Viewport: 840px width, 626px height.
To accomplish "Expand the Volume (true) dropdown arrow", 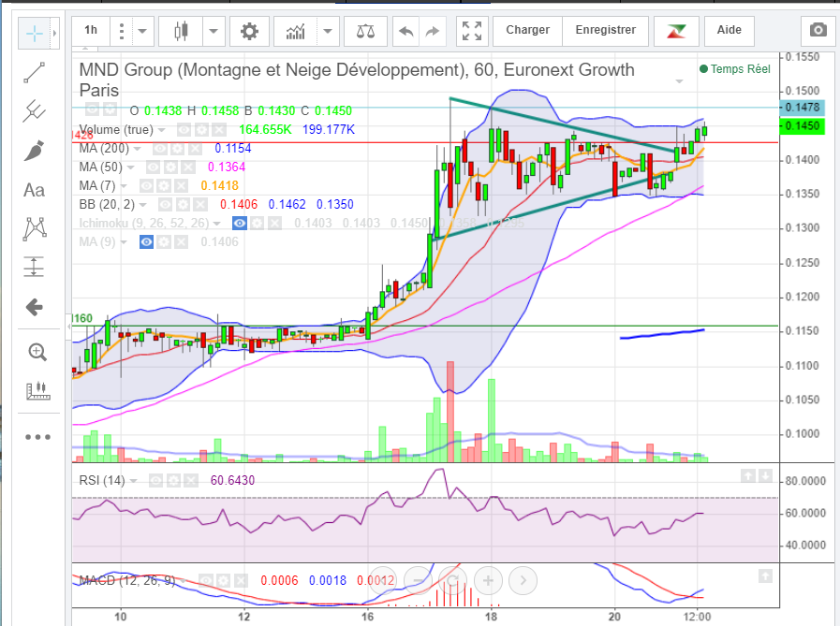I will 161,130.
